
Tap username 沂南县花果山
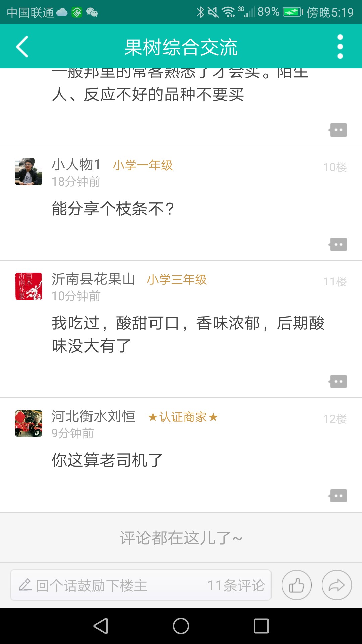(x=93, y=279)
